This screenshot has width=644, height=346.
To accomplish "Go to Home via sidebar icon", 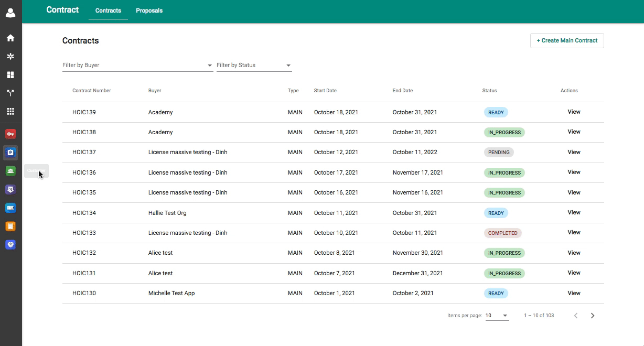I will tap(10, 38).
